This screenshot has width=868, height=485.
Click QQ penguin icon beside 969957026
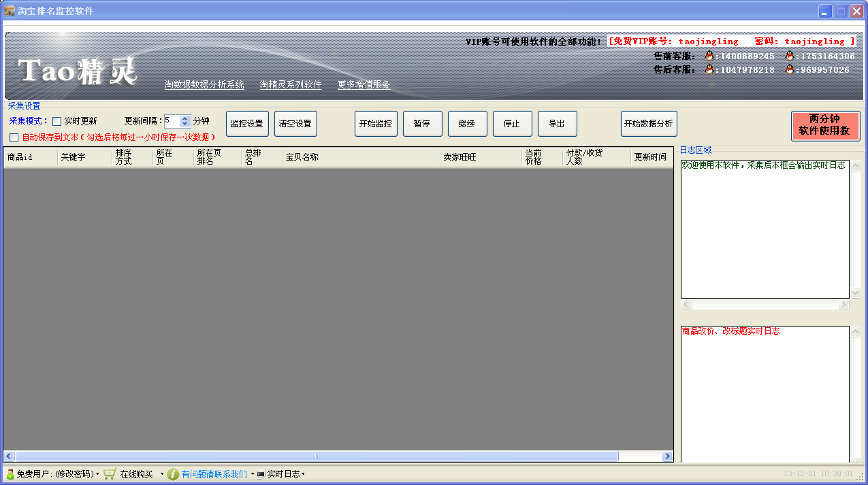[790, 69]
